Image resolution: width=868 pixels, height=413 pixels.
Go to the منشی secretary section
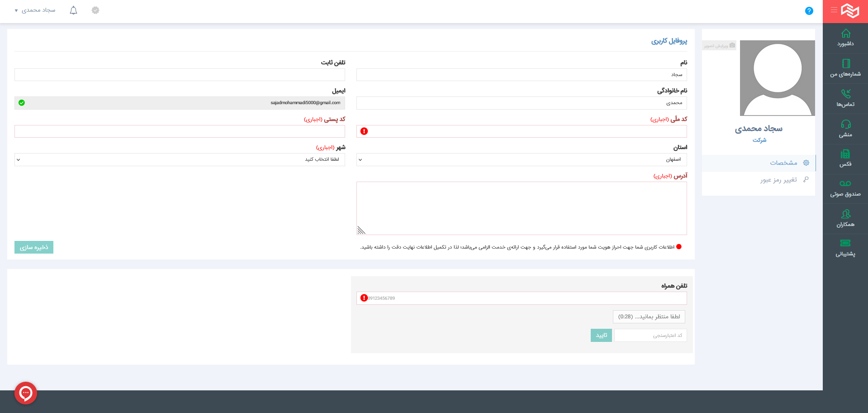845,129
